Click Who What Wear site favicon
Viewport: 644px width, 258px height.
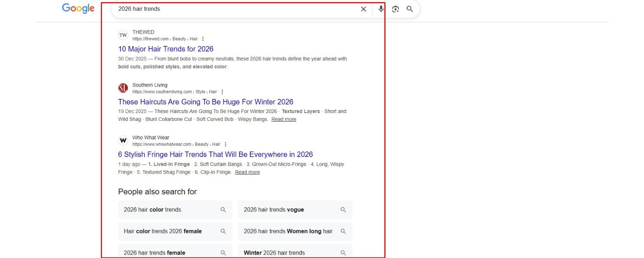coord(123,141)
